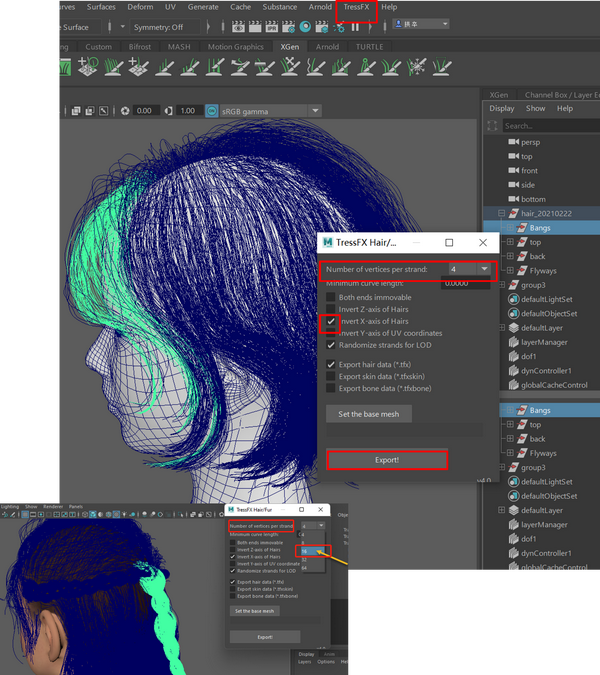600x675 pixels.
Task: Enable Export bone data (*.tfxbone) in large dialog
Action: tap(331, 388)
